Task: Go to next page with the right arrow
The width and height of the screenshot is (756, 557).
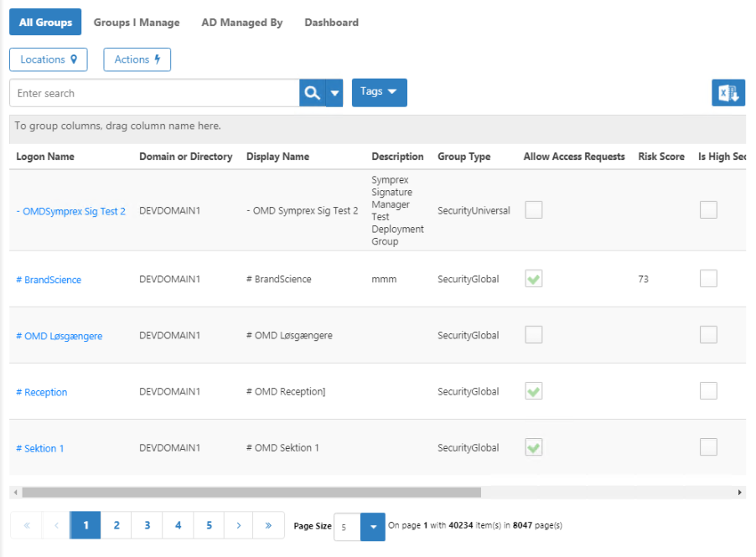Action: 238,525
